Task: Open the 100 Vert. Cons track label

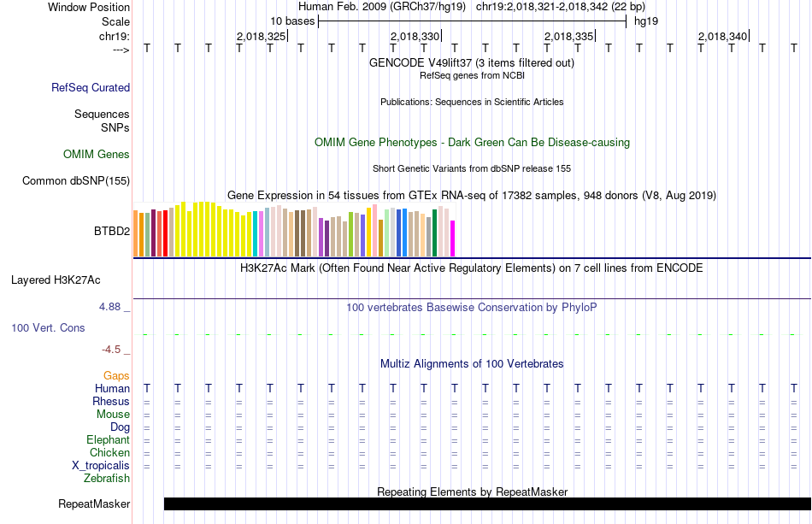Action: (48, 327)
